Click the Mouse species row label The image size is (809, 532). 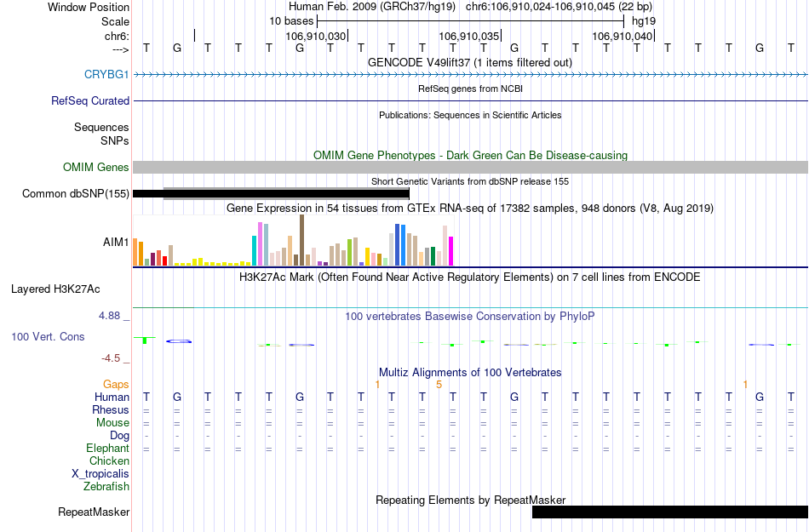pos(112,423)
